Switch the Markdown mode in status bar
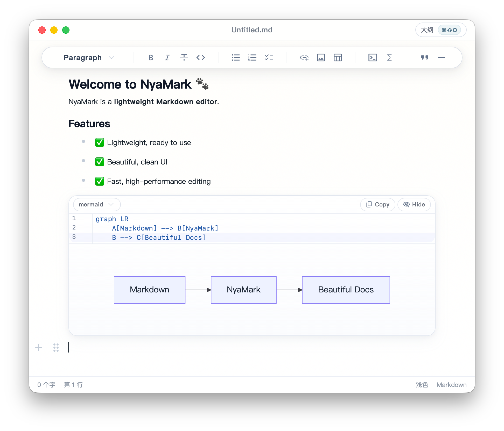Viewport: 504px width, 431px height. [x=451, y=385]
